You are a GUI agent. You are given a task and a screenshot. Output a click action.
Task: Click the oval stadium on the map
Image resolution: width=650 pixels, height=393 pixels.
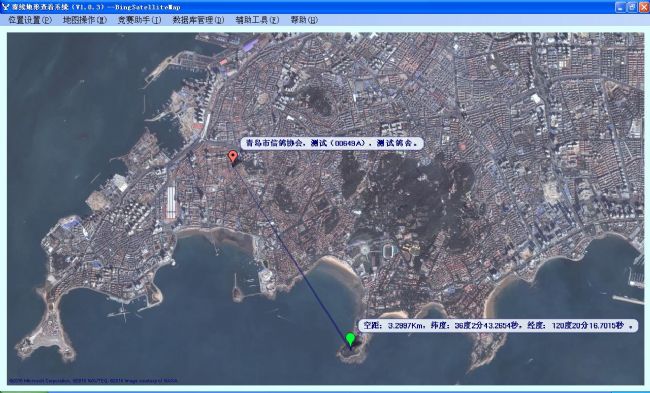pos(388,251)
